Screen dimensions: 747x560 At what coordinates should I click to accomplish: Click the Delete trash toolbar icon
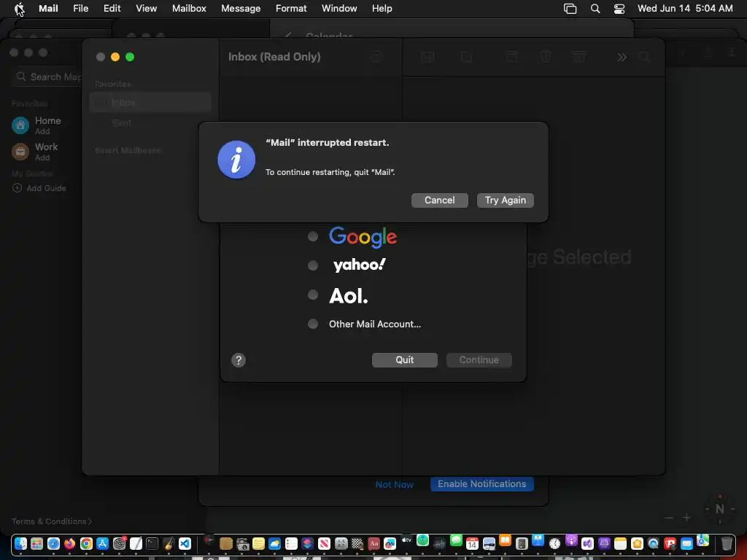coord(546,57)
